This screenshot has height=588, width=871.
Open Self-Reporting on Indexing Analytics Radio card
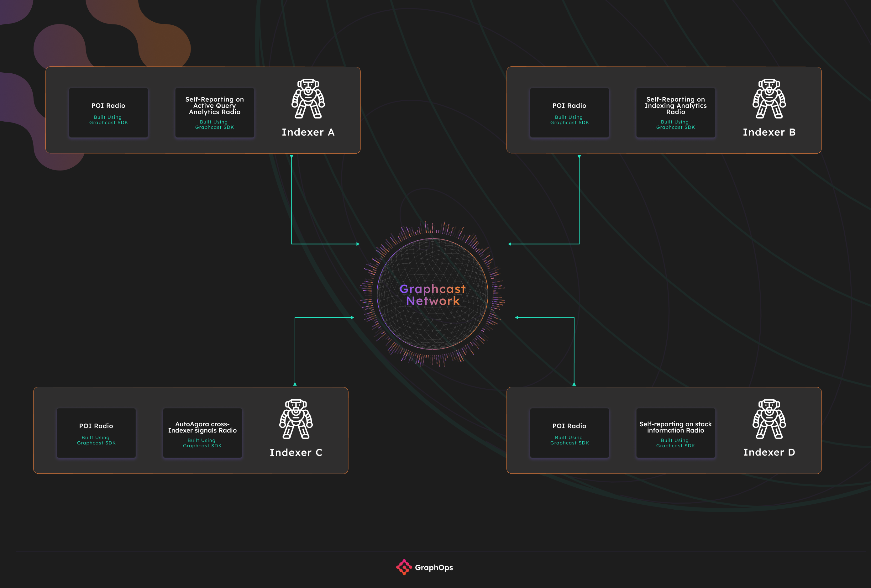(675, 113)
